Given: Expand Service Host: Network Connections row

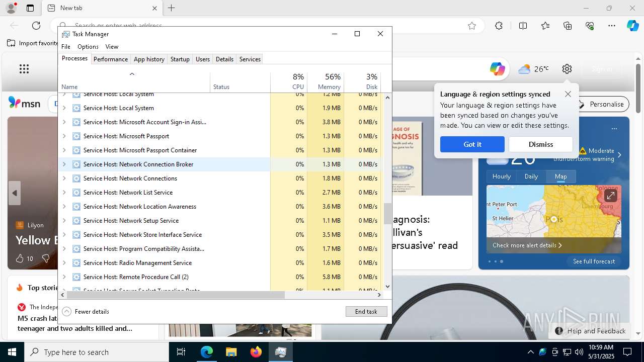Looking at the screenshot, I should tap(64, 178).
